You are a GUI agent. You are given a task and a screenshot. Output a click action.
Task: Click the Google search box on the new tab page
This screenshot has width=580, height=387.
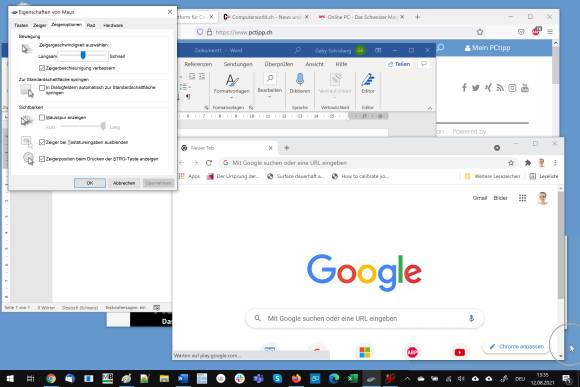[365, 318]
